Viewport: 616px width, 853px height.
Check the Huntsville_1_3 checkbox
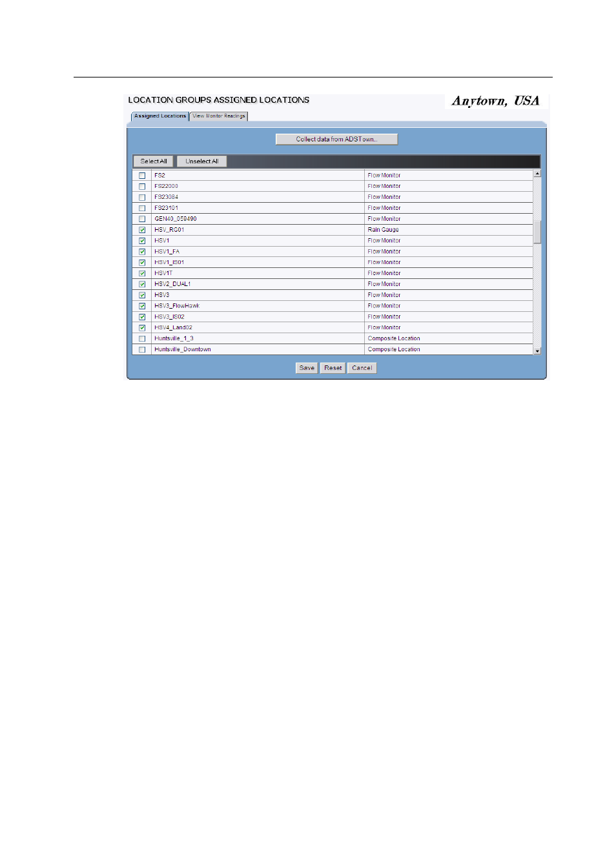tap(142, 338)
